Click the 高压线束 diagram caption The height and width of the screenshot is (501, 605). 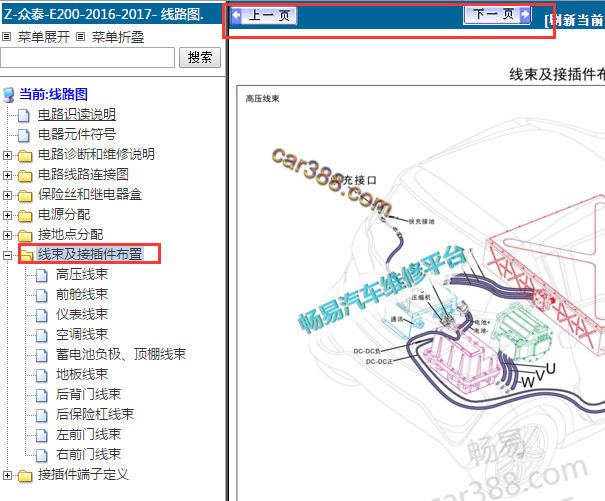pos(262,99)
